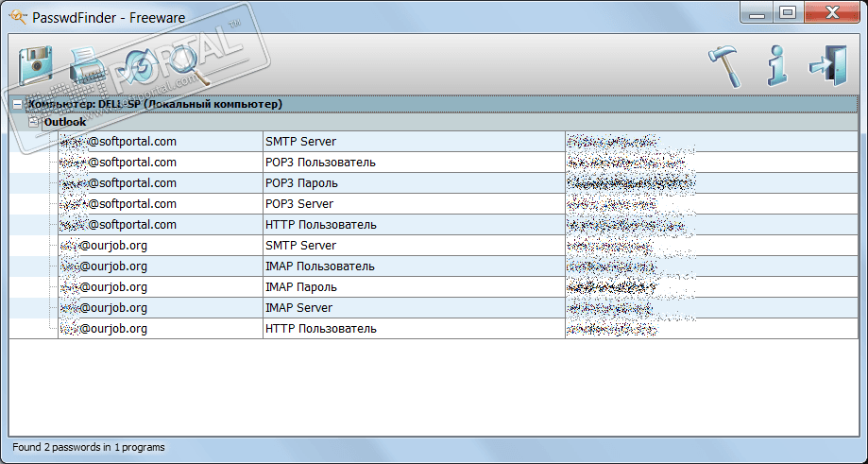
Task: Click blurred value in POP3 Пользователь row
Action: (x=626, y=163)
